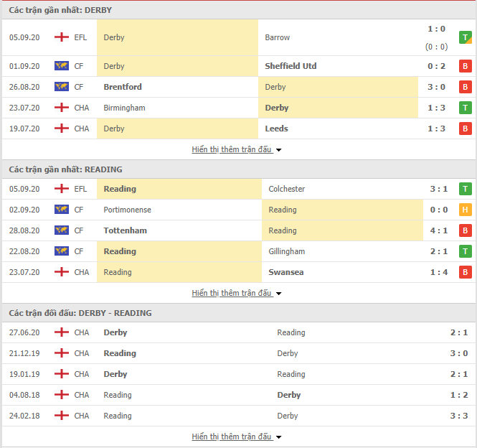The image size is (477, 448).
Task: Open Swansea team name
Action: click(x=286, y=272)
